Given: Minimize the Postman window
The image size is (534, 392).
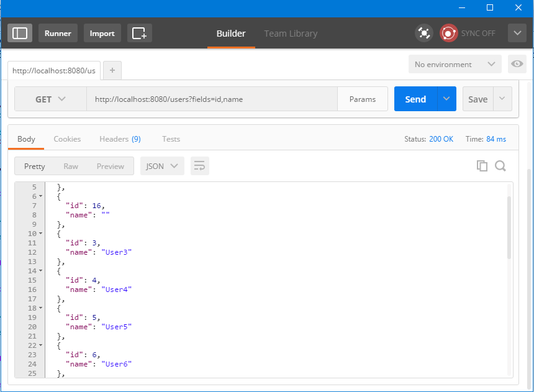Looking at the screenshot, I should [x=462, y=7].
